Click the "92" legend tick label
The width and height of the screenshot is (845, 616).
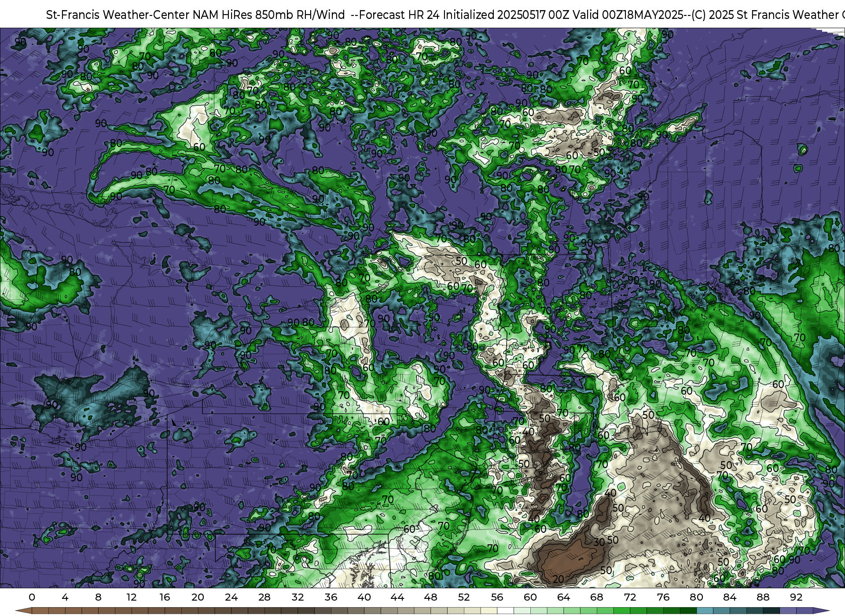pyautogui.click(x=796, y=597)
